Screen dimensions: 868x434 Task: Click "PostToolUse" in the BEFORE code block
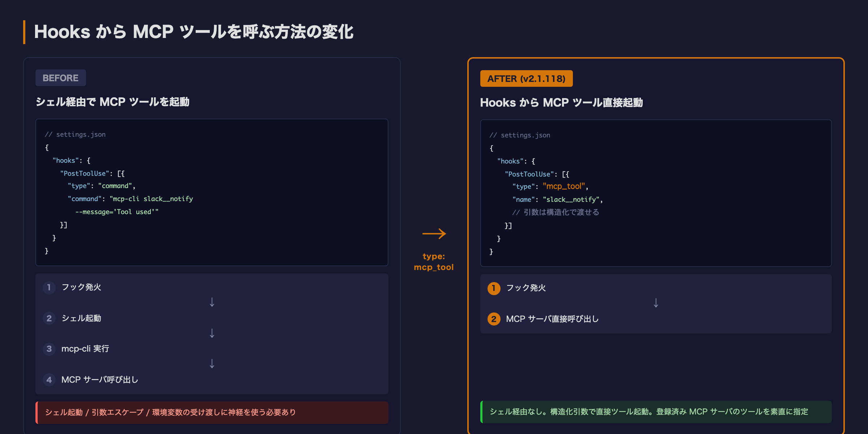pyautogui.click(x=85, y=174)
